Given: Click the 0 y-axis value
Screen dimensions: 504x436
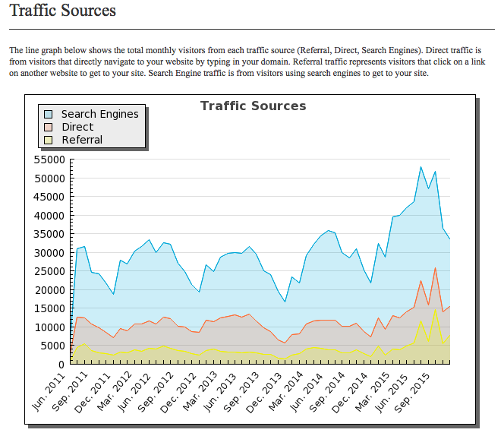Looking at the screenshot, I should (62, 365).
